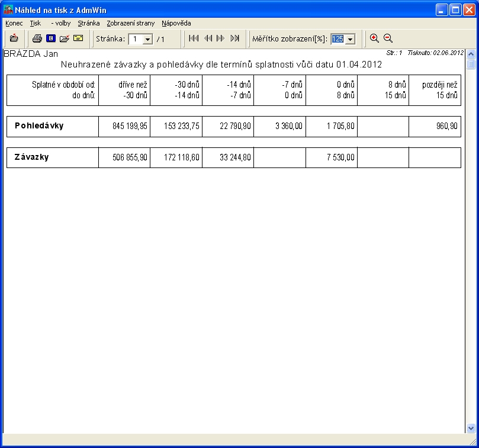
Task: Open the Stránka page number dropdown
Action: 148,39
